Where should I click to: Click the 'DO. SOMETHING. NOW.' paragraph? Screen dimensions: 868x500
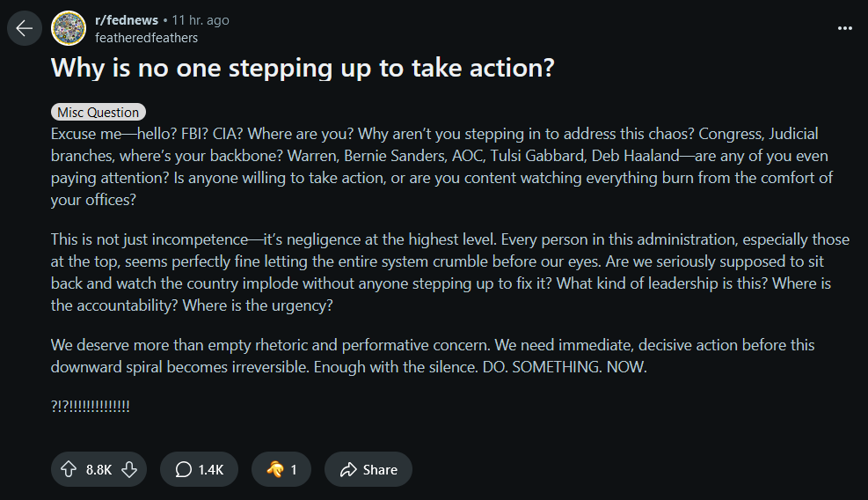(x=433, y=356)
